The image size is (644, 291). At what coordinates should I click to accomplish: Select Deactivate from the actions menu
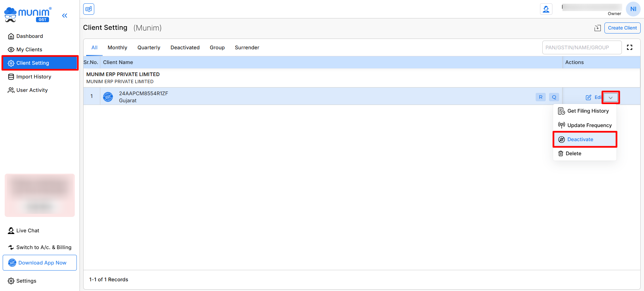pyautogui.click(x=580, y=139)
